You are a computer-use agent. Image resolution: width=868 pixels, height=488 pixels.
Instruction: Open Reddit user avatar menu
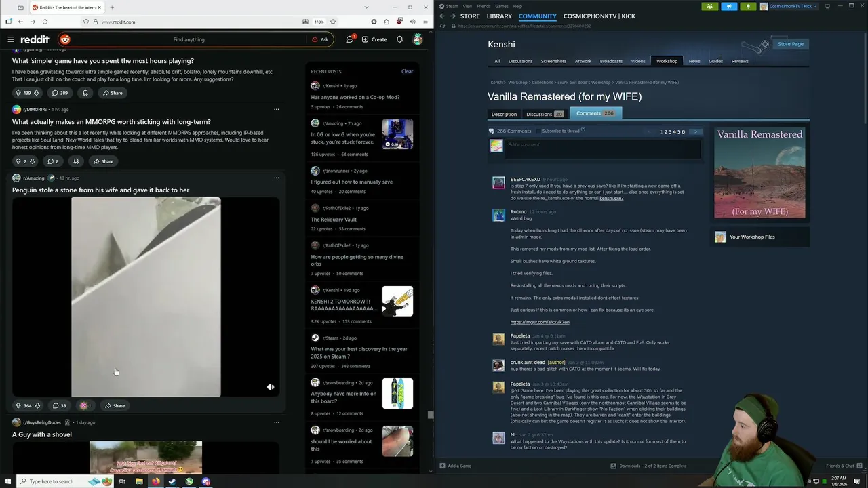(x=418, y=39)
